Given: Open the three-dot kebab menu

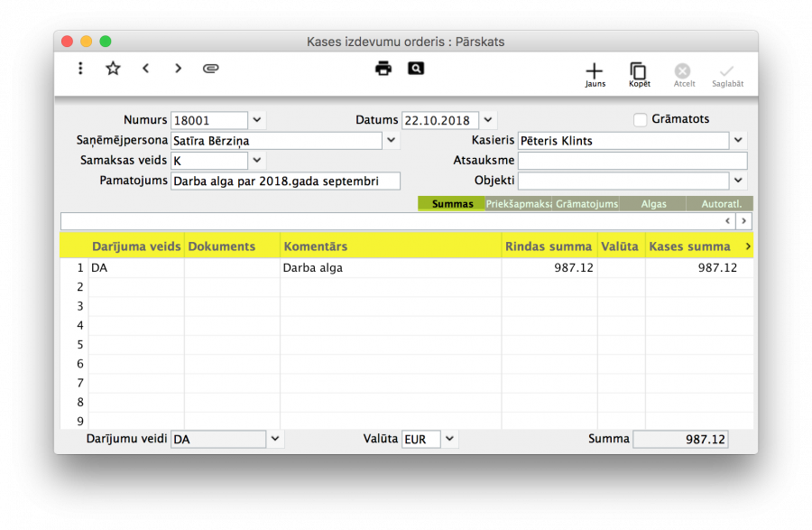Looking at the screenshot, I should (x=79, y=68).
